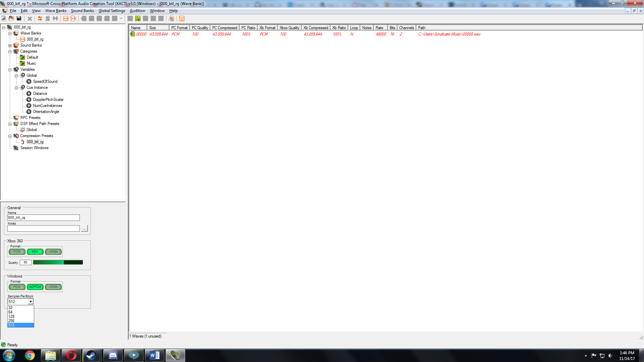The width and height of the screenshot is (644, 362).
Task: Click the rightmost orange wave toolbar icon
Action: pos(182,18)
